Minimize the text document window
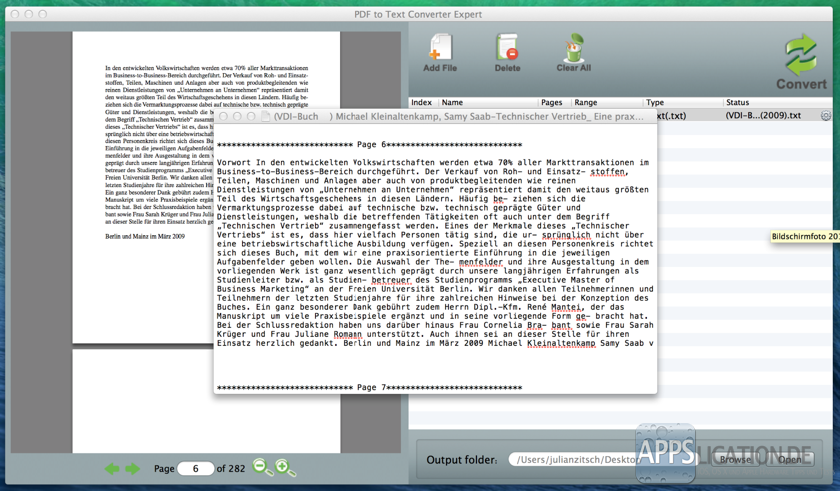Image resolution: width=840 pixels, height=491 pixels. 237,116
